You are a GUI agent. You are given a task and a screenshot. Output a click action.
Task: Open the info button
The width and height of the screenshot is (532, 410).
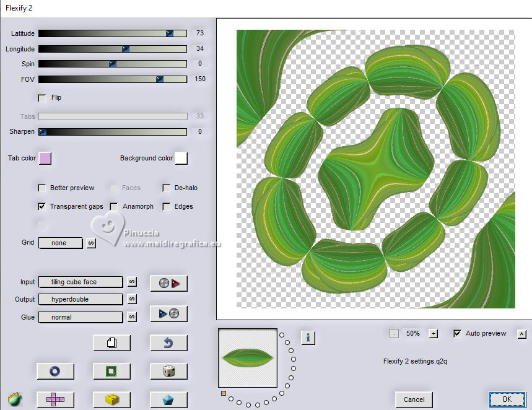(308, 338)
